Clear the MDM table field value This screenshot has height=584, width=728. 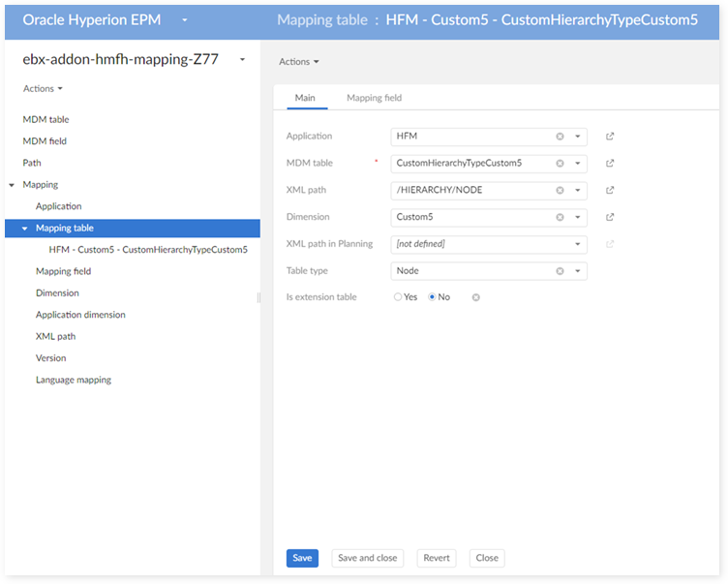(560, 164)
